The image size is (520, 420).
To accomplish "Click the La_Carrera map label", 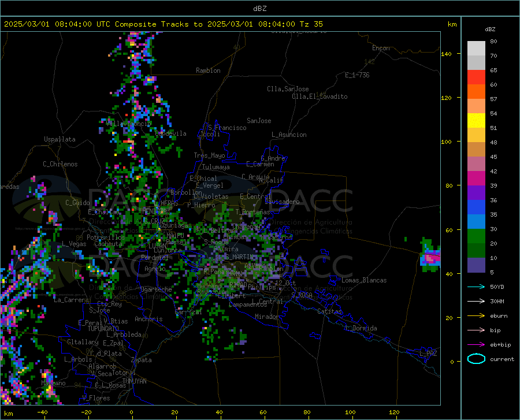I will [71, 300].
